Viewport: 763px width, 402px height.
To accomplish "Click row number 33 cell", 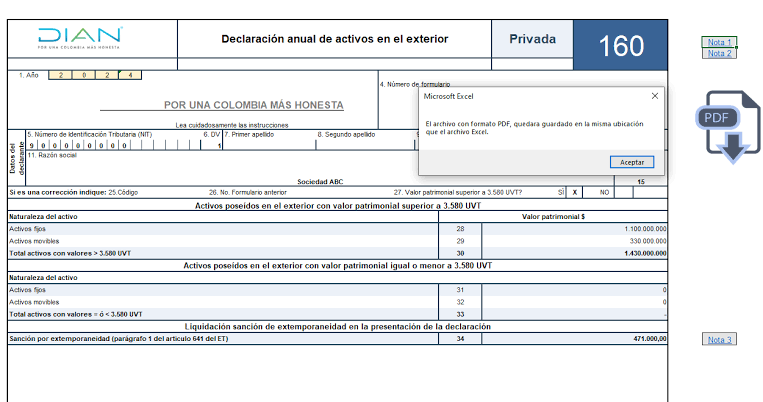I will click(460, 314).
